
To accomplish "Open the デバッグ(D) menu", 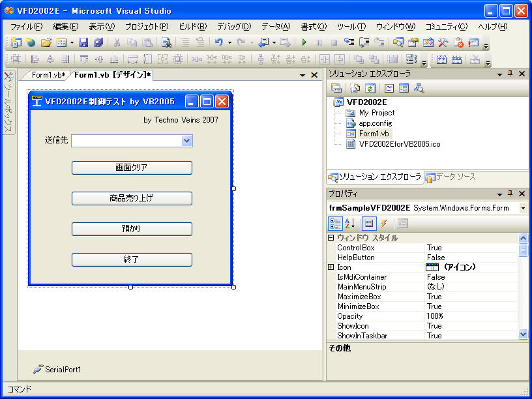I will pos(234,27).
